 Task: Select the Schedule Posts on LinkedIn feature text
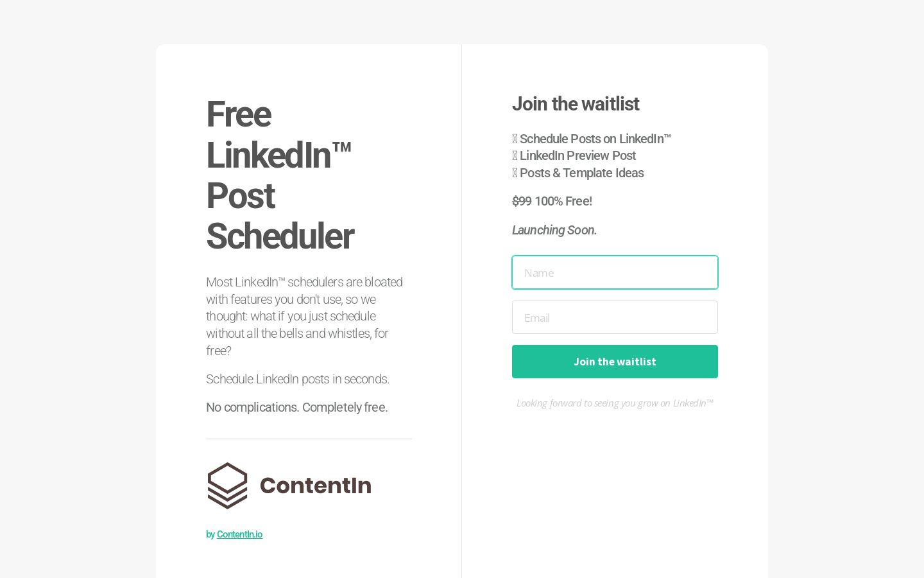click(595, 139)
